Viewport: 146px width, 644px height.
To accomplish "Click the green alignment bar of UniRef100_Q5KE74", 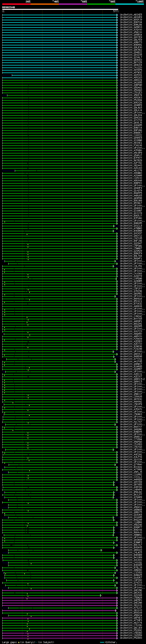I will click(63, 95).
